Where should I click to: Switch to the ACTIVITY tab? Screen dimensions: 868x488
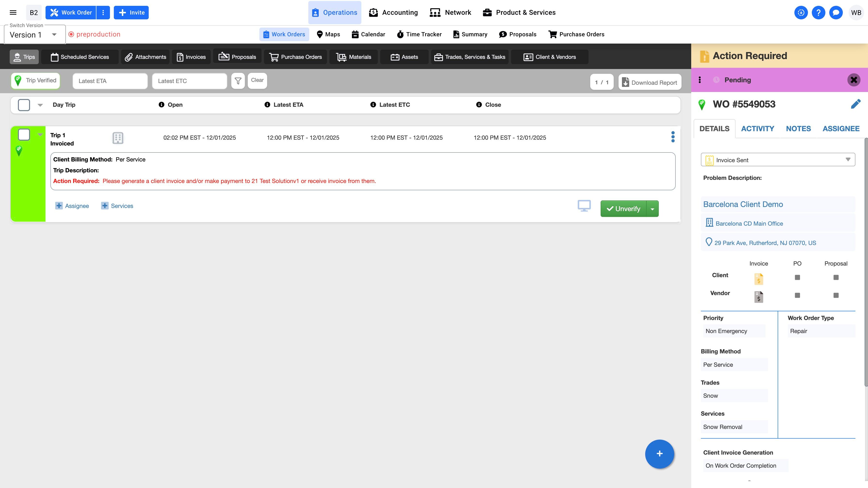758,129
